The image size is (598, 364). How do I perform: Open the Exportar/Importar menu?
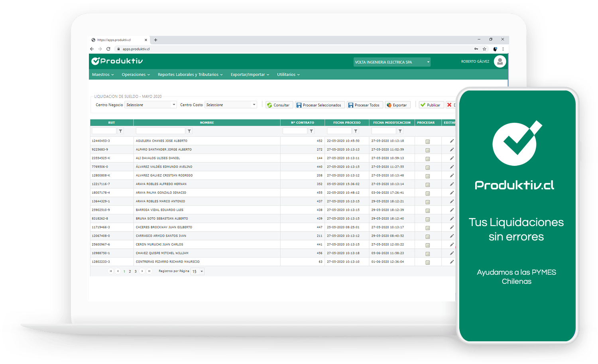250,75
